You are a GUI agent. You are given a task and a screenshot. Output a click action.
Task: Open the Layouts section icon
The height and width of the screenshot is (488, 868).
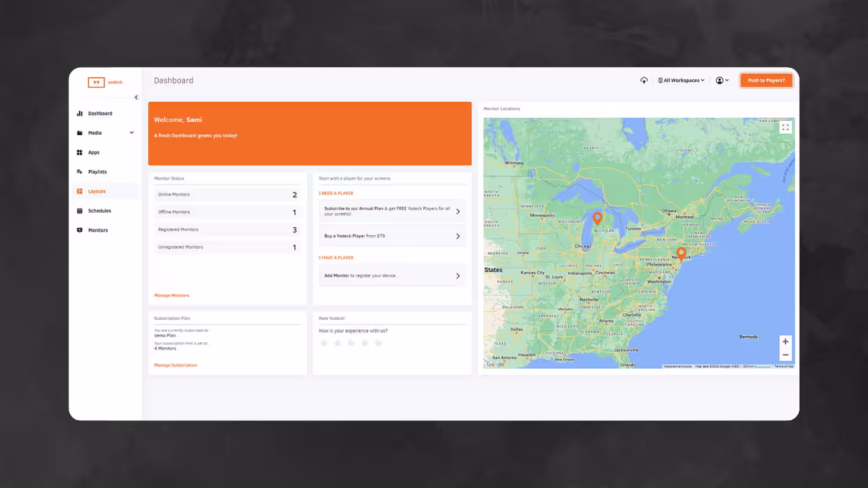[79, 191]
